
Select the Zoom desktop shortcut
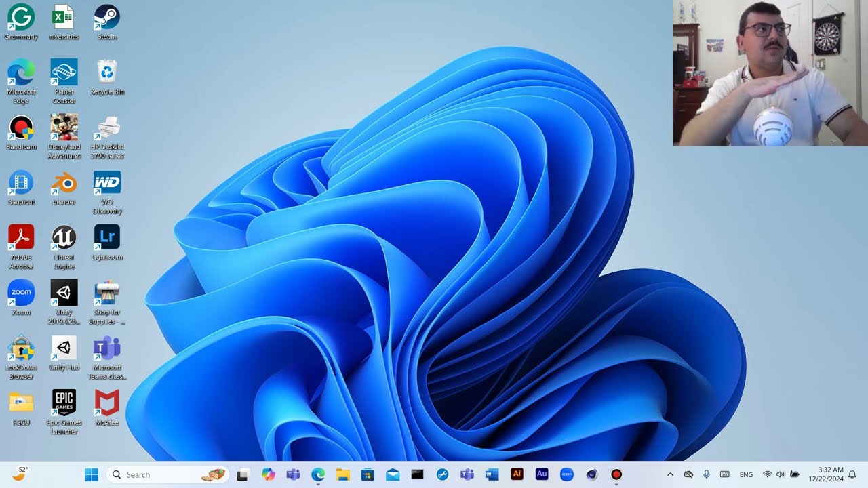coord(21,298)
